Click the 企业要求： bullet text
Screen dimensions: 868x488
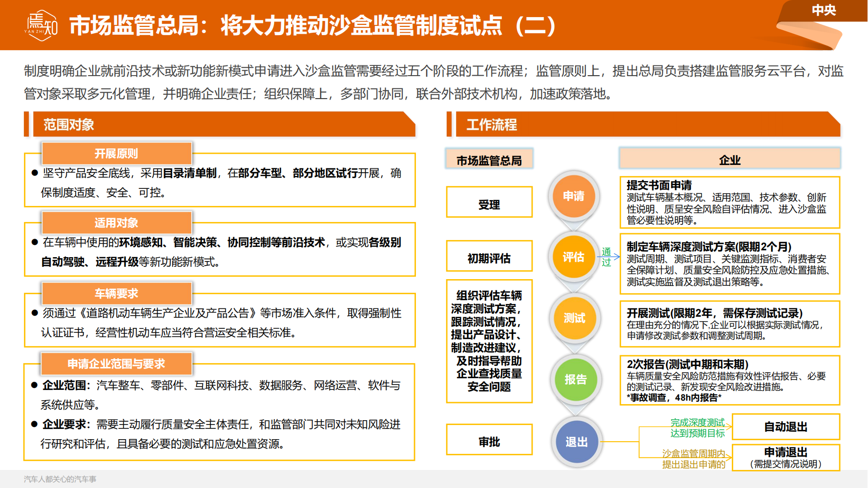point(66,425)
